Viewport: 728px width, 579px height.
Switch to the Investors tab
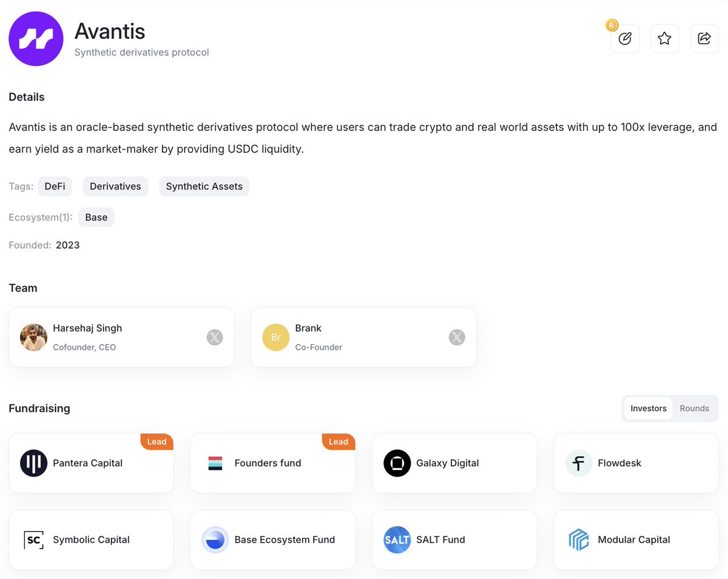649,409
